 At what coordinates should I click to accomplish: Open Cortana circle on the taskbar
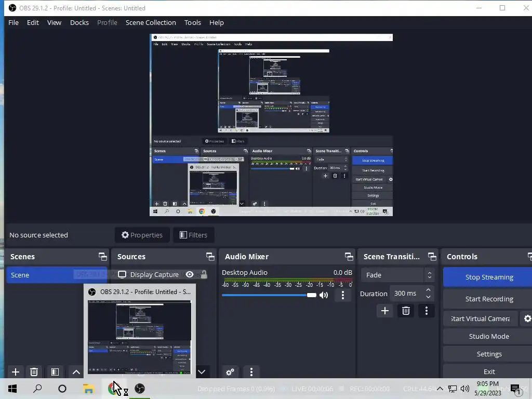click(x=62, y=389)
